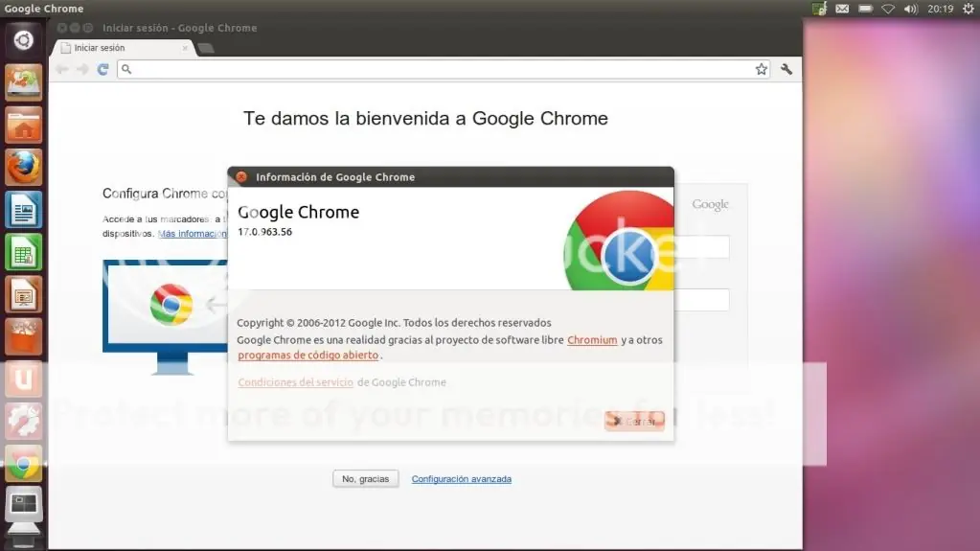Open System Settings from the launcher

[24, 421]
